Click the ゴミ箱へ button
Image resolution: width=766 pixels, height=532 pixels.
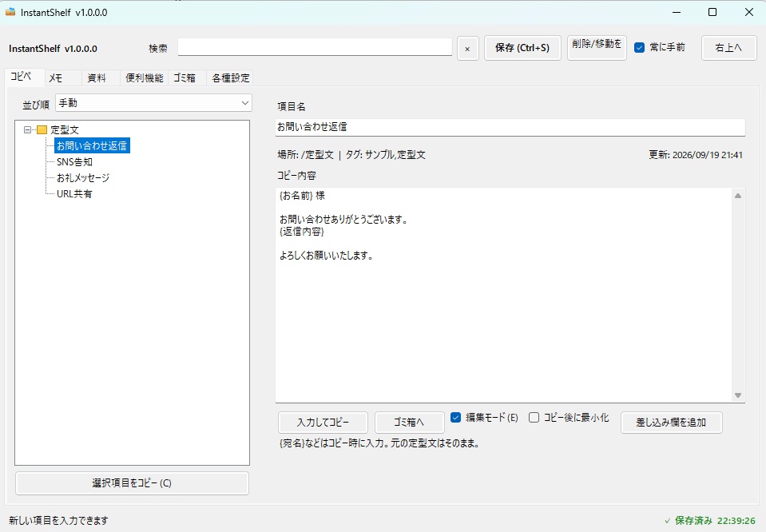click(410, 423)
